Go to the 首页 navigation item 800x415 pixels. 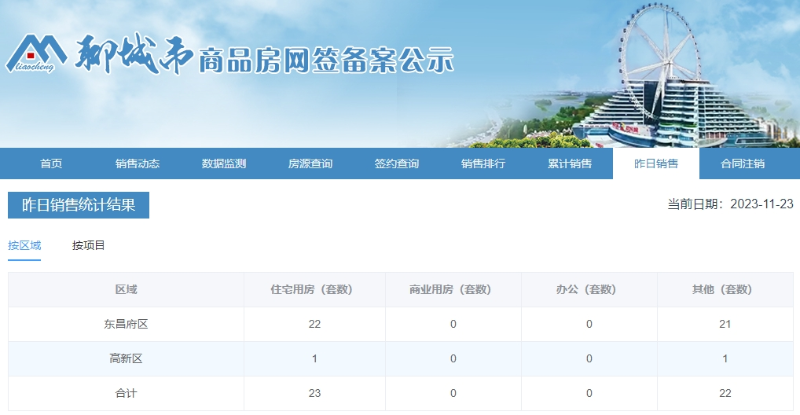51,164
